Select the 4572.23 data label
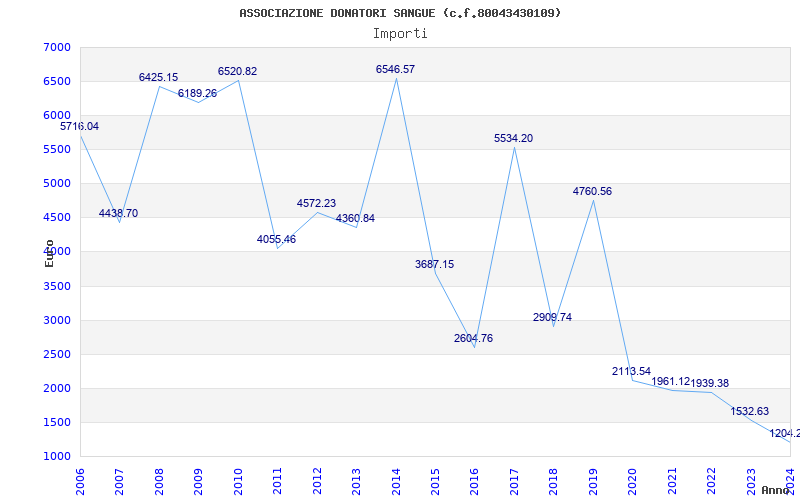 [317, 204]
